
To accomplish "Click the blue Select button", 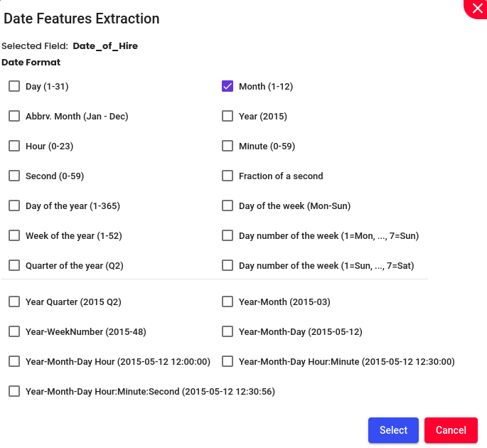I will (x=393, y=430).
